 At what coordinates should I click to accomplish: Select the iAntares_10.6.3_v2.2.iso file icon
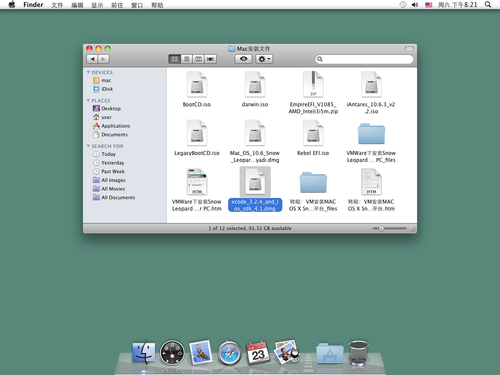tap(371, 84)
